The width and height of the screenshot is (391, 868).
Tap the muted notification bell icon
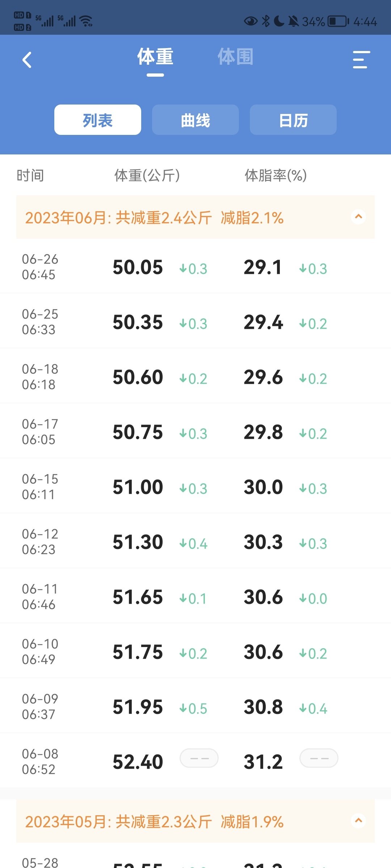pyautogui.click(x=293, y=21)
